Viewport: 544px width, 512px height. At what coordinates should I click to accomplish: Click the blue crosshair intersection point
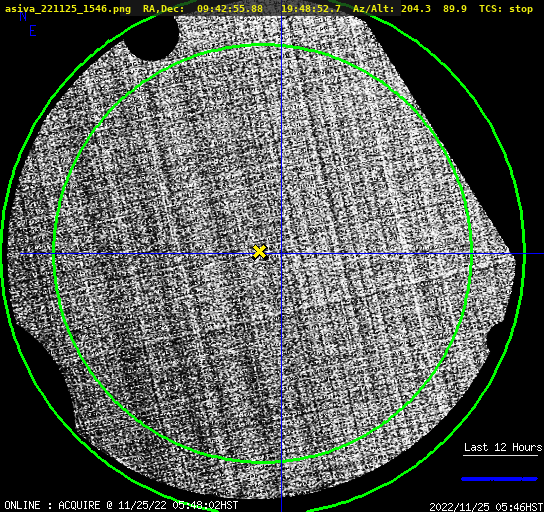pyautogui.click(x=281, y=254)
